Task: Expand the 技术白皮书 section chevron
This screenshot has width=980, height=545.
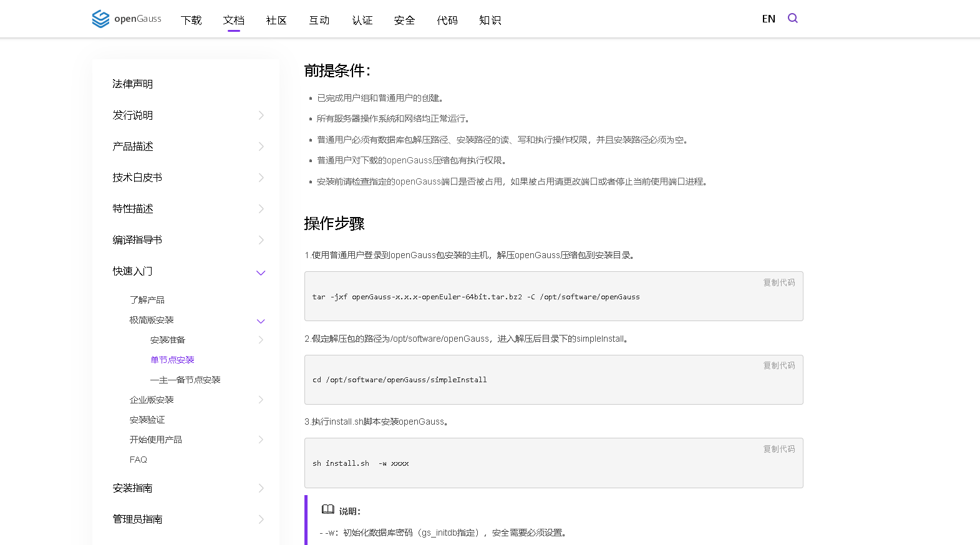Action: pyautogui.click(x=261, y=178)
